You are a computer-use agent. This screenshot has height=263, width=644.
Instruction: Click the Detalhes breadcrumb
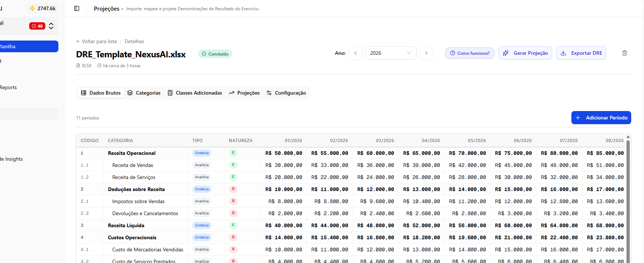[x=134, y=41]
